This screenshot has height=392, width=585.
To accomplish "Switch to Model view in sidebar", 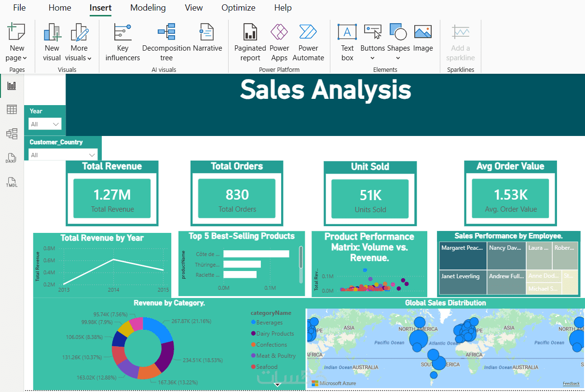I will (x=12, y=134).
